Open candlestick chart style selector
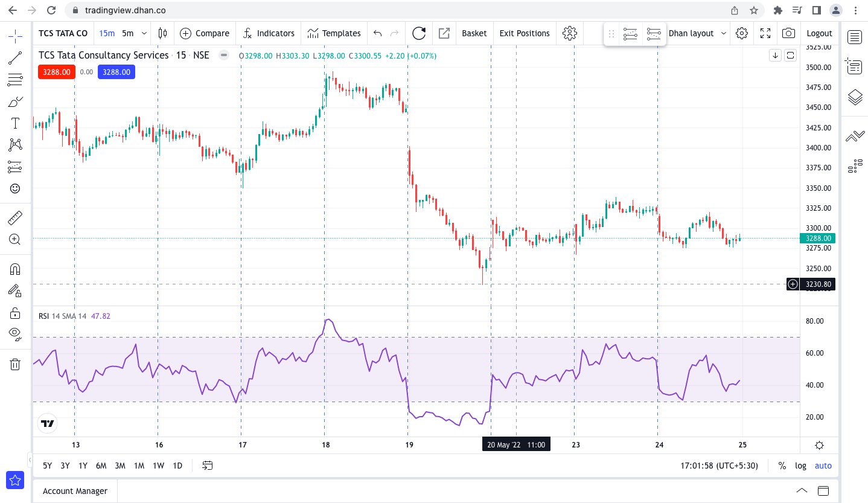 coord(162,33)
